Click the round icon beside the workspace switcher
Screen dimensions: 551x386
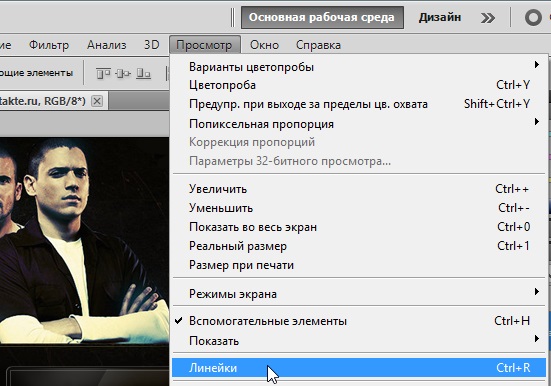pyautogui.click(x=533, y=18)
